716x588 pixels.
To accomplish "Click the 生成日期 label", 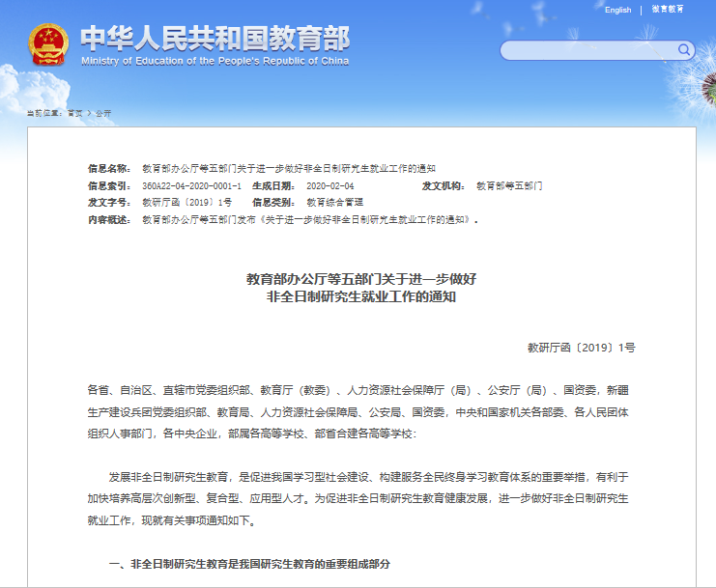I will click(273, 186).
